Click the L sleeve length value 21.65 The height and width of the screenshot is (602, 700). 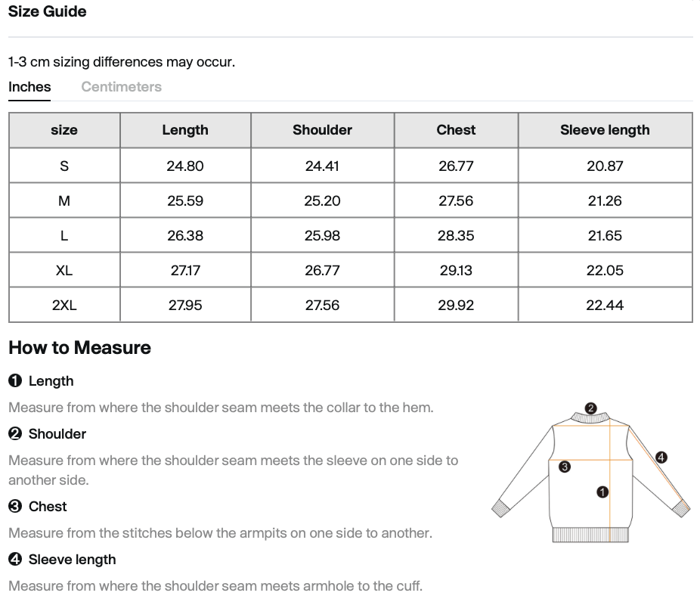[605, 235]
